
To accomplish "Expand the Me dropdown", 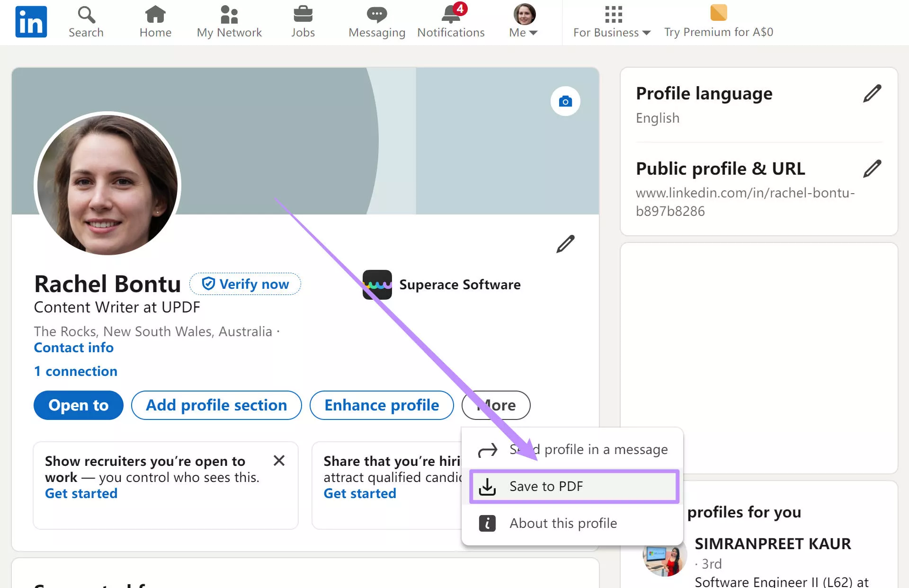I will click(523, 21).
